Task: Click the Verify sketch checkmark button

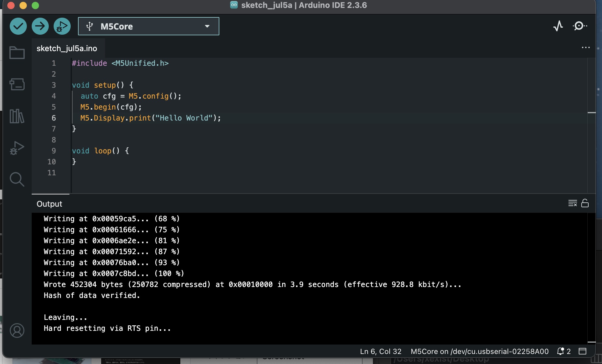Action: pyautogui.click(x=18, y=26)
